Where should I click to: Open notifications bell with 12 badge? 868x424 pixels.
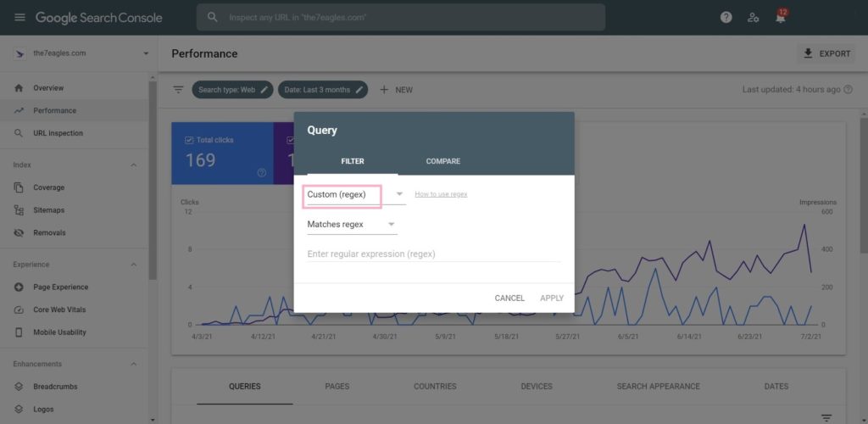tap(780, 18)
